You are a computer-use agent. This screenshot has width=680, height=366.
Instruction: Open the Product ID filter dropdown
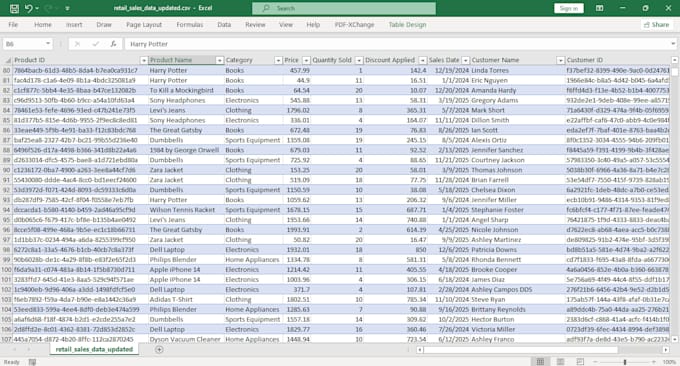tap(144, 60)
